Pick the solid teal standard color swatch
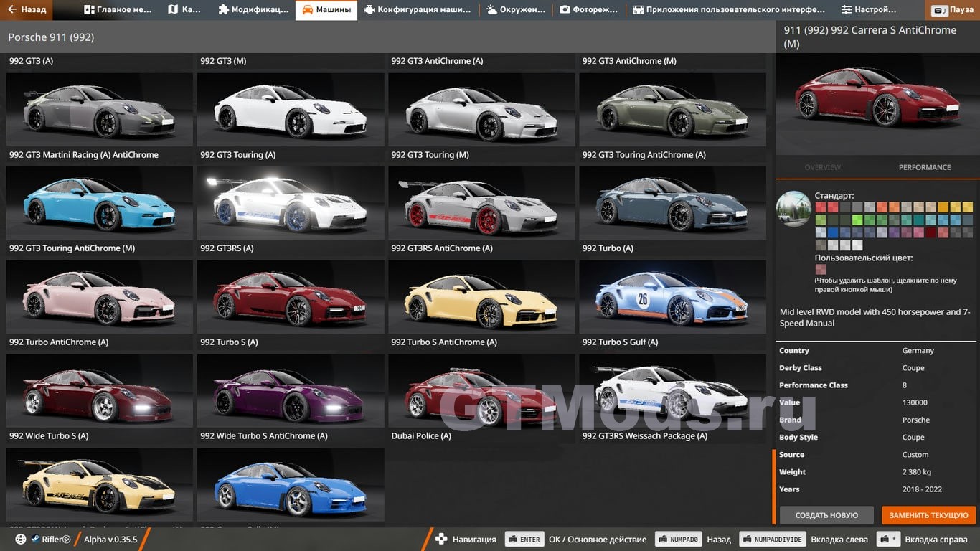 (919, 220)
